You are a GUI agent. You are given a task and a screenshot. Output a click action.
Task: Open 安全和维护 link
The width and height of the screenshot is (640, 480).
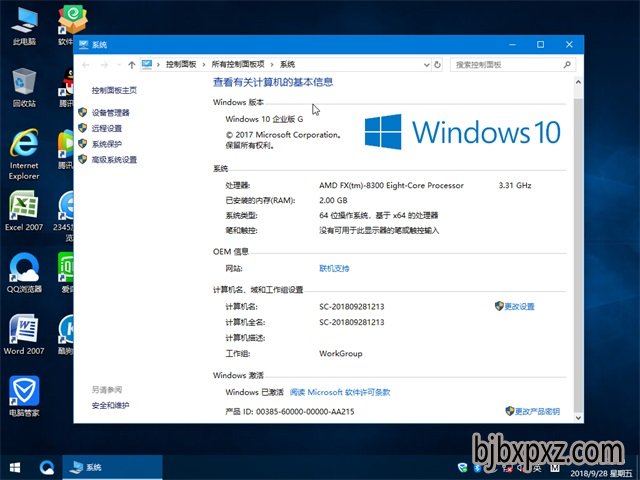click(110, 405)
